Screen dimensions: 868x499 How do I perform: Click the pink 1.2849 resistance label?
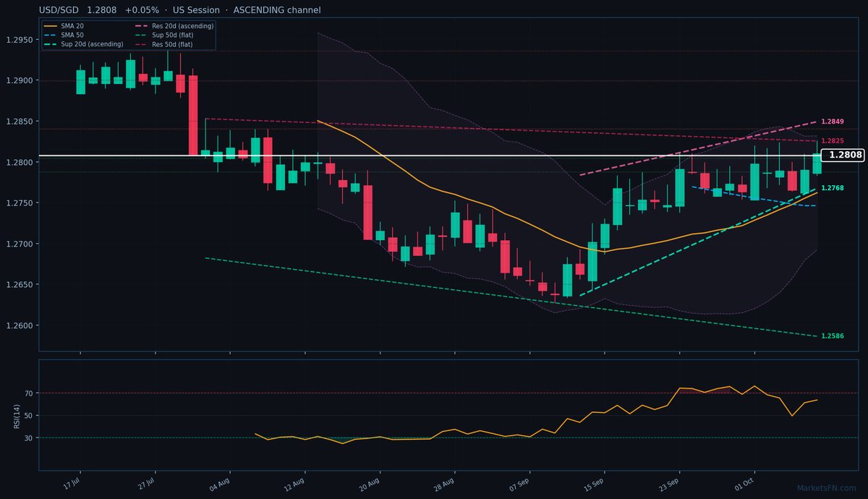(833, 121)
